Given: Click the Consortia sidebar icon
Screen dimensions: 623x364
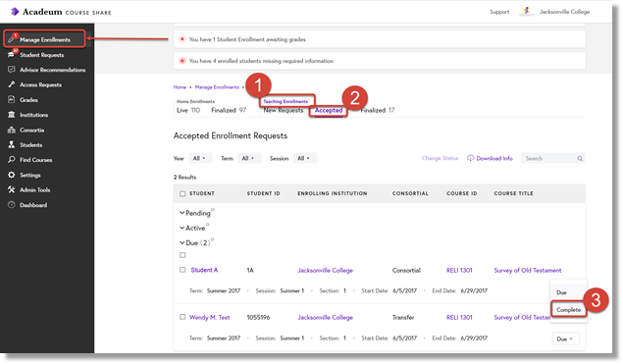Looking at the screenshot, I should pyautogui.click(x=11, y=130).
